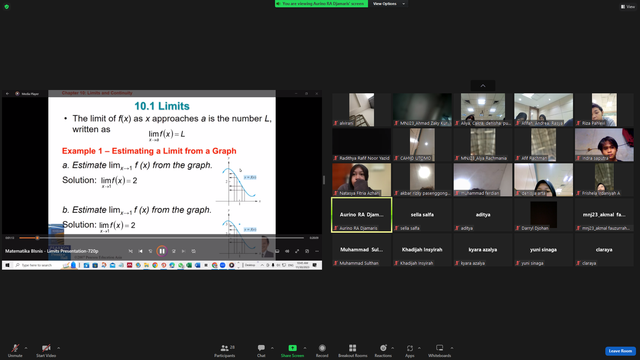Image resolution: width=640 pixels, height=360 pixels.
Task: Select Khadijah Insyirah participant tile
Action: (422, 250)
